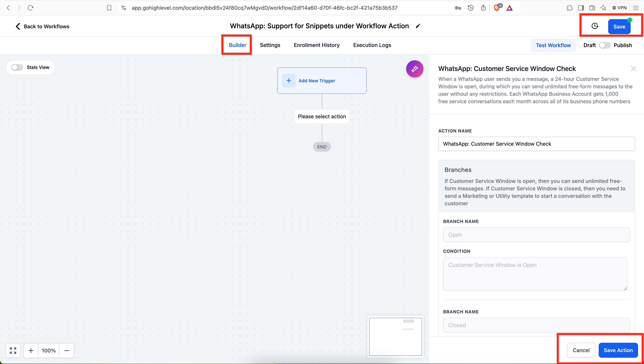644x364 pixels.
Task: Enable the Stats View toggle
Action: point(17,67)
